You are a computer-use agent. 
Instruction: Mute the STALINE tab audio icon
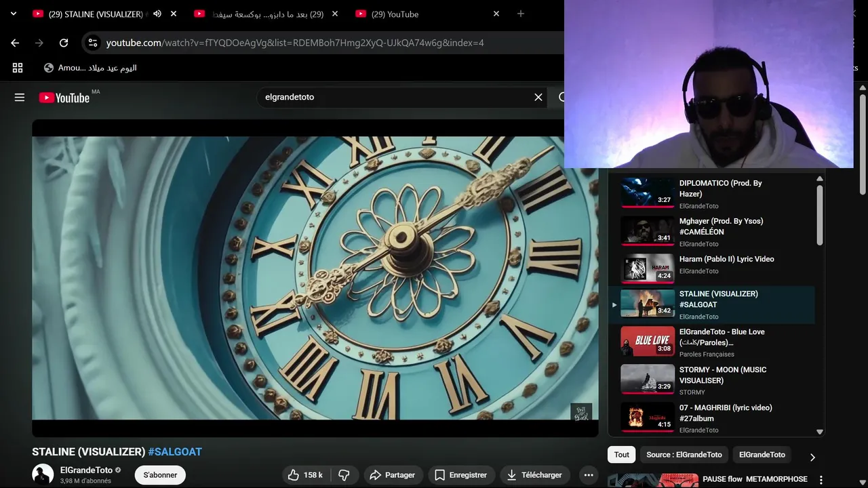click(157, 14)
